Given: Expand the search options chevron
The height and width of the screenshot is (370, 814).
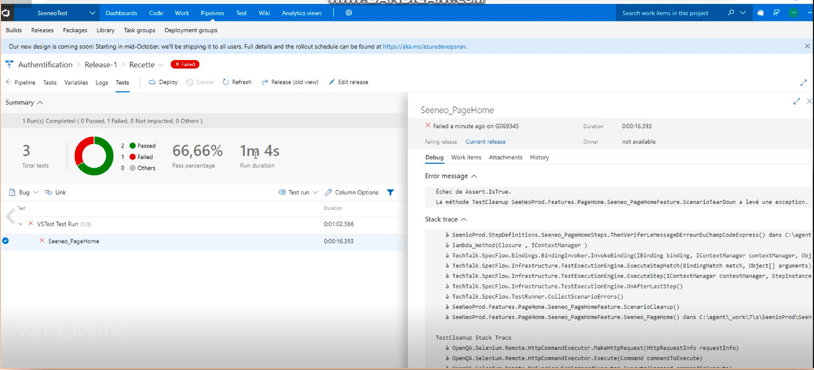Looking at the screenshot, I should [x=743, y=13].
